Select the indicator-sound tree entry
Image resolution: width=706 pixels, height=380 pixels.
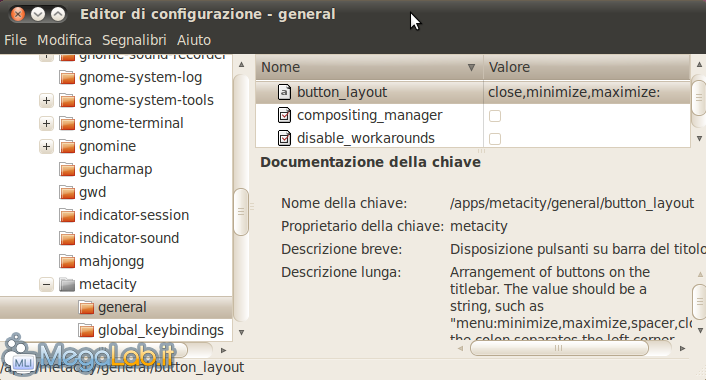[x=129, y=238]
